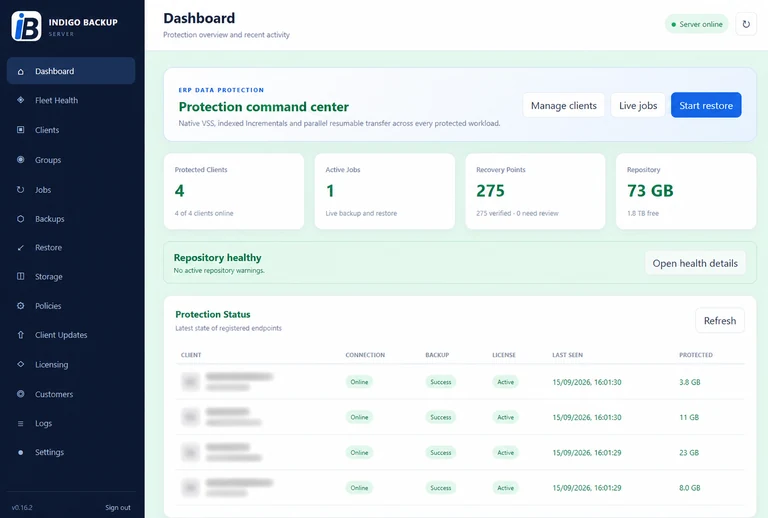
Task: Click the Groups circle icon in sidebar
Action: (21, 160)
